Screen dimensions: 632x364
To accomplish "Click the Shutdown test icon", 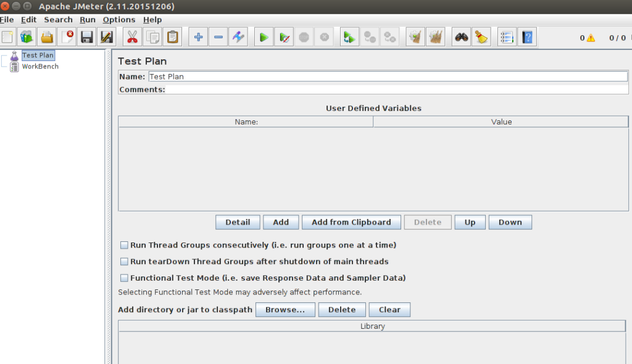I will point(324,37).
